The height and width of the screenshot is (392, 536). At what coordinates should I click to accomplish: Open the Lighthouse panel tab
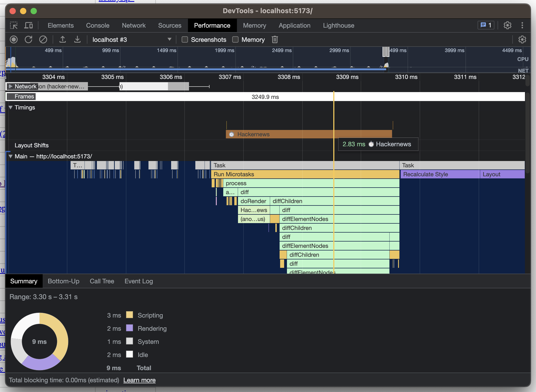(338, 26)
